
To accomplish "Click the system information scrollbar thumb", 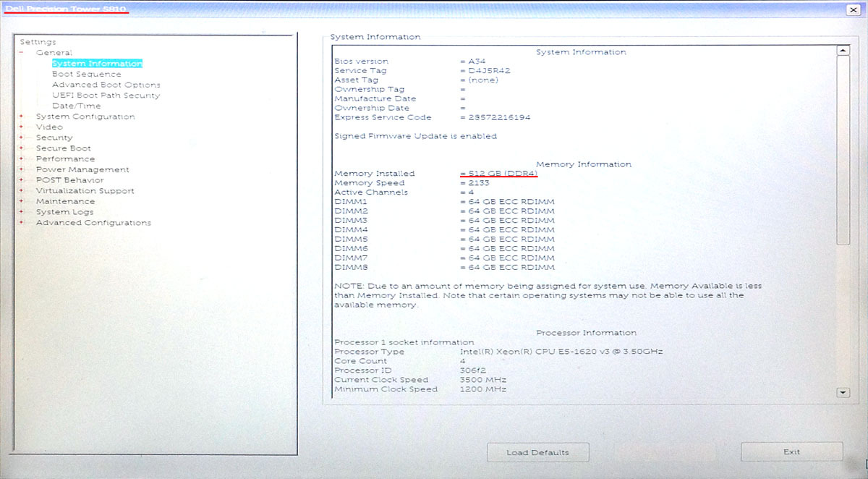I will click(x=843, y=151).
